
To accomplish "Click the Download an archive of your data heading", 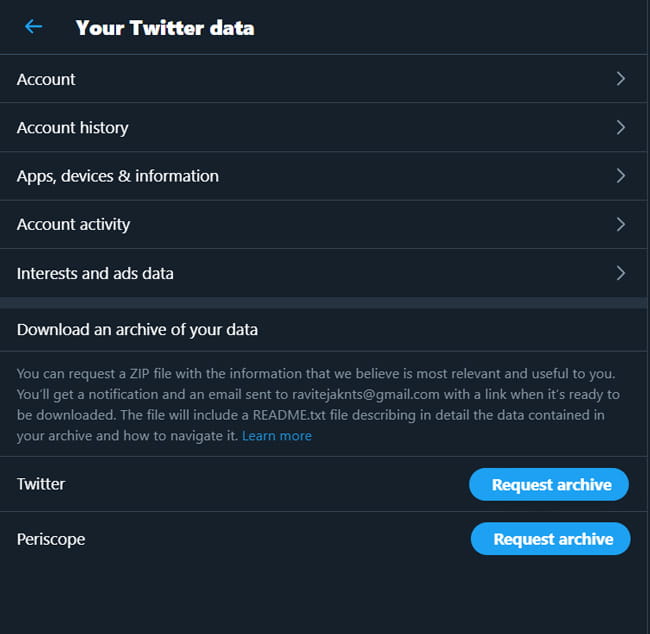I will pos(137,329).
